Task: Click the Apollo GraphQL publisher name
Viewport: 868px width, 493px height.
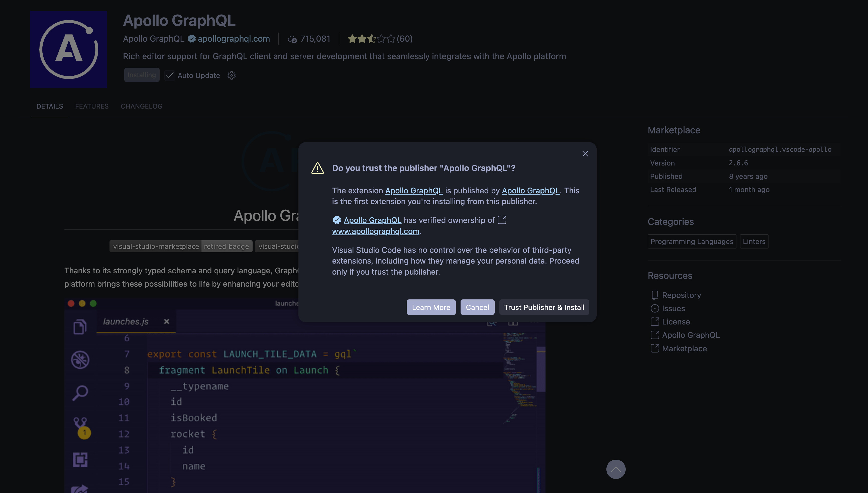Action: pyautogui.click(x=154, y=39)
